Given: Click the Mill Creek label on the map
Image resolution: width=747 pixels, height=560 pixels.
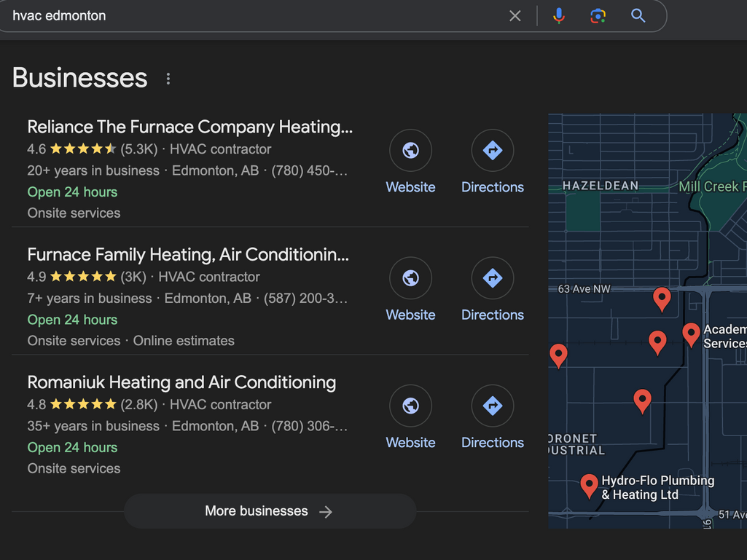Looking at the screenshot, I should point(712,186).
